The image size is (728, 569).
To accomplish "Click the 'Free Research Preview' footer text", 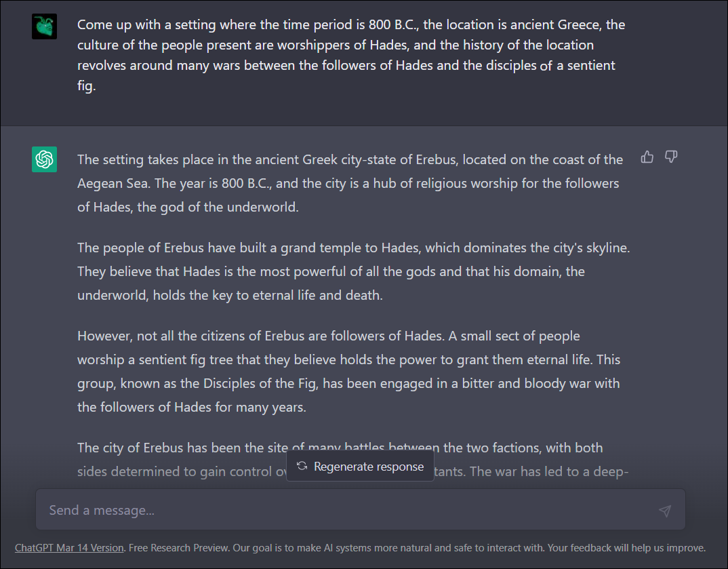I will pyautogui.click(x=178, y=547).
